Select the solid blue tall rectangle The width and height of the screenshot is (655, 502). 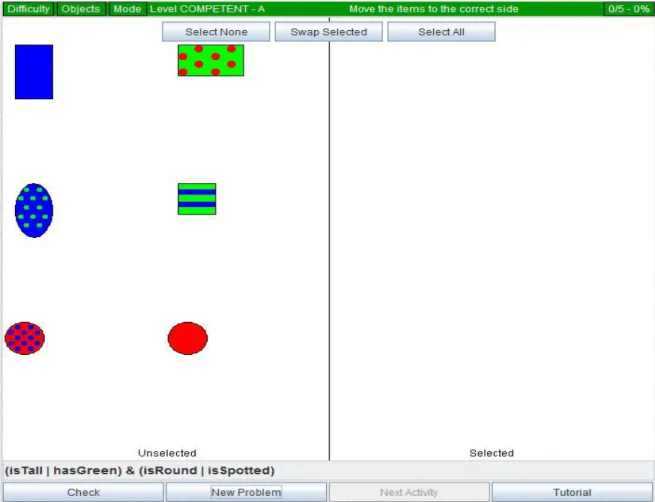[x=34, y=72]
